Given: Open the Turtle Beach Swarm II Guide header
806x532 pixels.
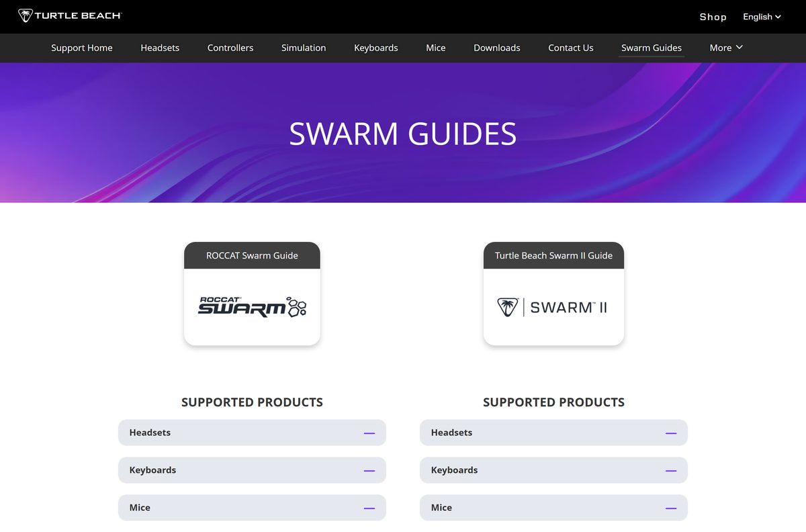Looking at the screenshot, I should [553, 255].
